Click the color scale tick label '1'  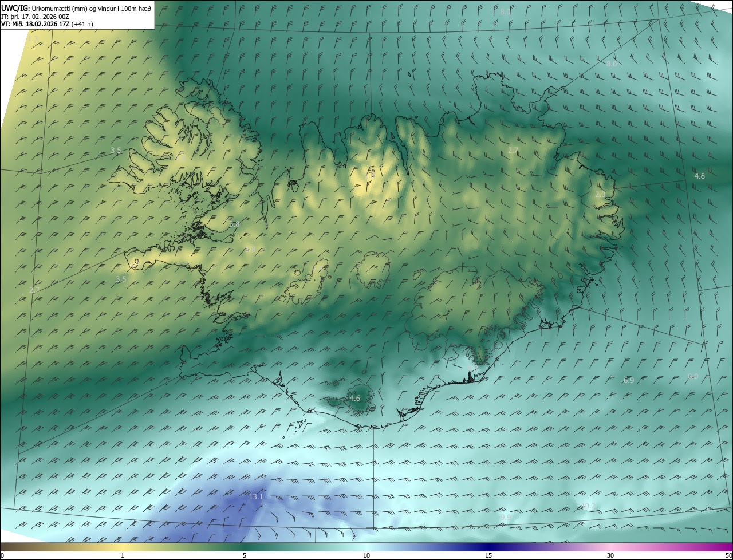[x=123, y=555]
